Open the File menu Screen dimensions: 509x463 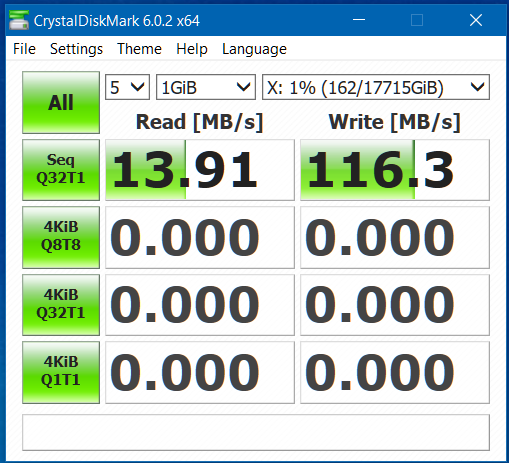(24, 49)
